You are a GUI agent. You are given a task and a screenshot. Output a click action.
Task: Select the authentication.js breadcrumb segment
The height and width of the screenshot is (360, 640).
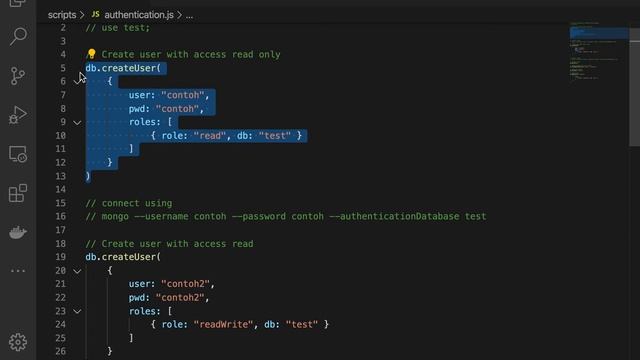click(x=139, y=15)
